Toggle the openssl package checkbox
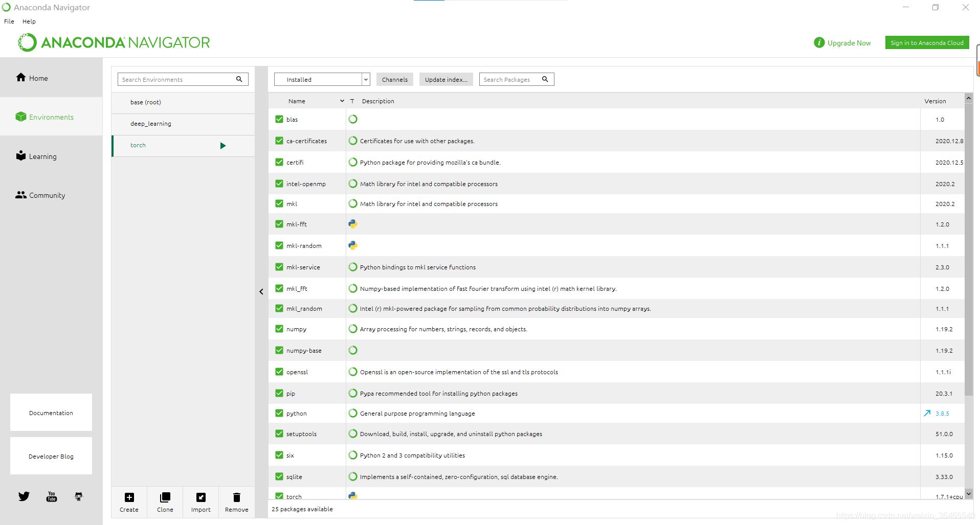Screen dimensions: 980x525 pyautogui.click(x=279, y=372)
